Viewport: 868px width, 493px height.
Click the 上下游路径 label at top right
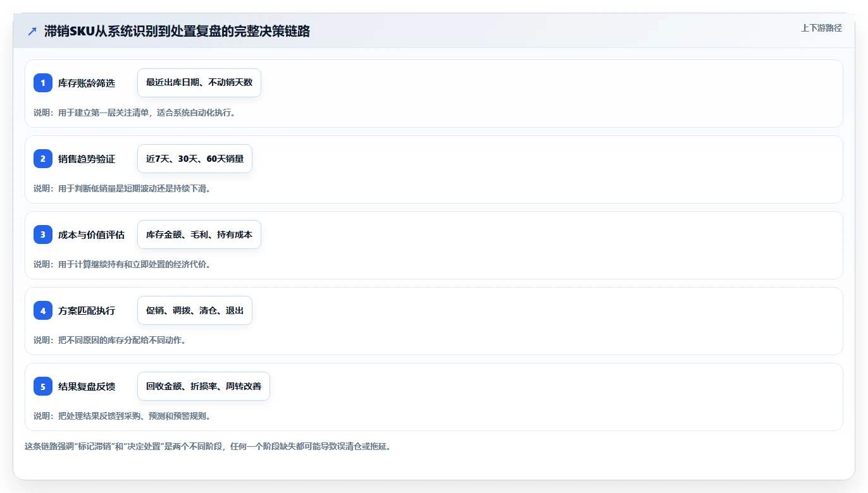tap(821, 28)
